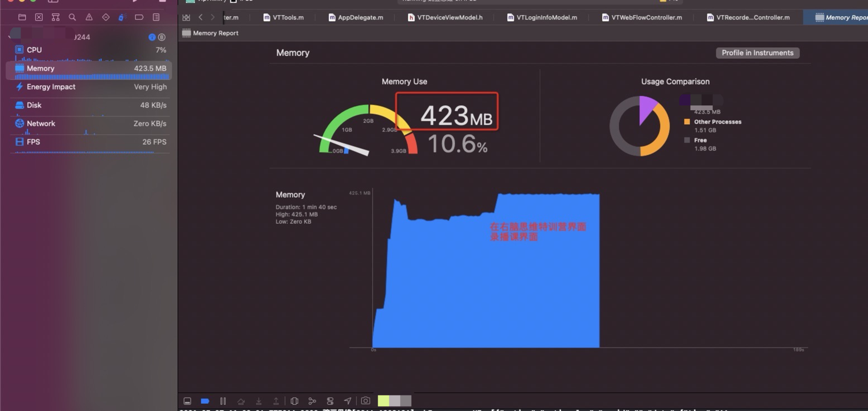Image resolution: width=868 pixels, height=411 pixels.
Task: Go back in editor history
Action: (x=201, y=17)
